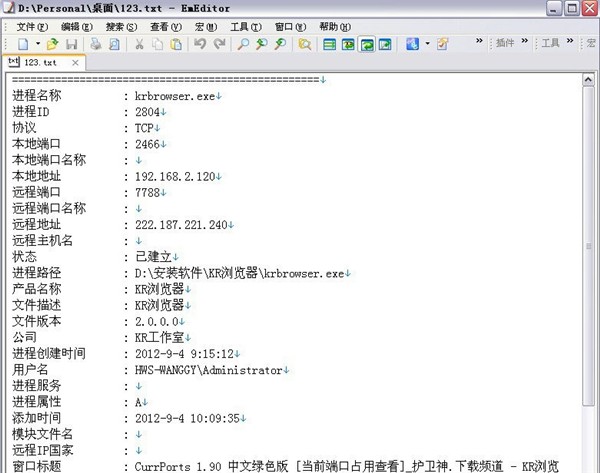Open Print Preview from the toolbar
600x473 pixels.
coord(114,44)
